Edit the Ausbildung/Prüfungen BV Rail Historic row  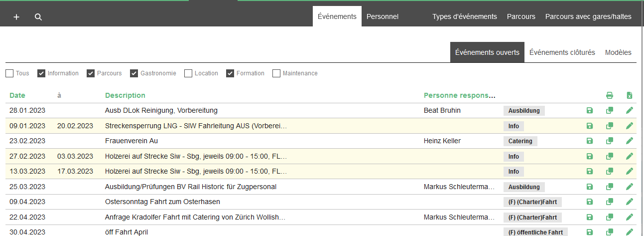(x=629, y=187)
